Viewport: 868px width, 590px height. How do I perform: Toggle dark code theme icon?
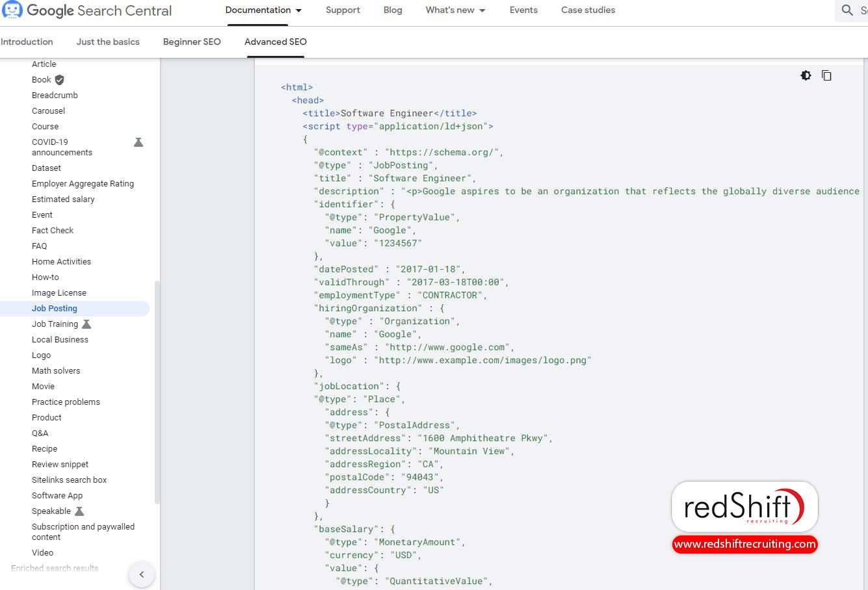(806, 75)
